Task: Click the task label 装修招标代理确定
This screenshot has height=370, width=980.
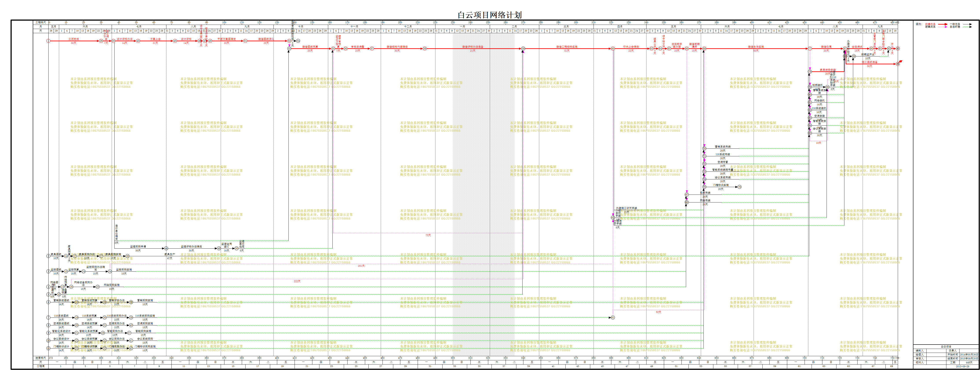Action: [x=397, y=47]
